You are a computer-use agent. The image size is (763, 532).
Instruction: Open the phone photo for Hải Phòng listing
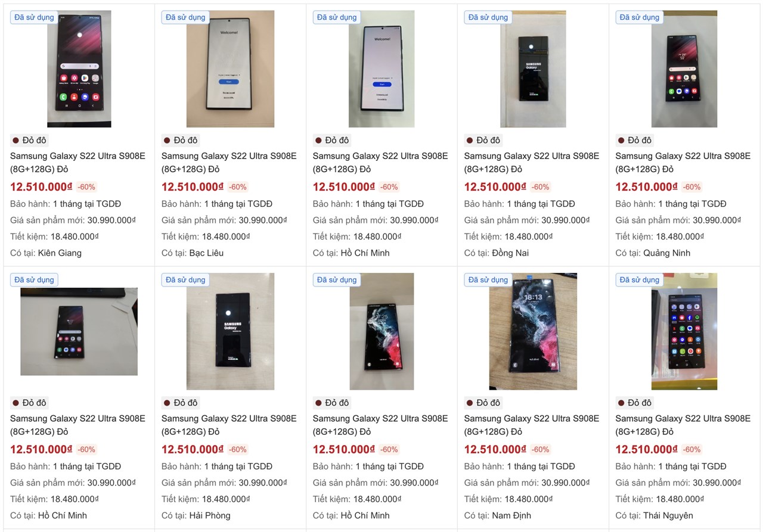click(x=230, y=331)
